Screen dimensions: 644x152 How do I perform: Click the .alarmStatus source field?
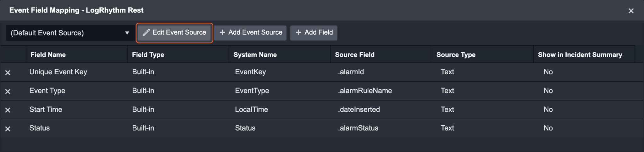[358, 128]
